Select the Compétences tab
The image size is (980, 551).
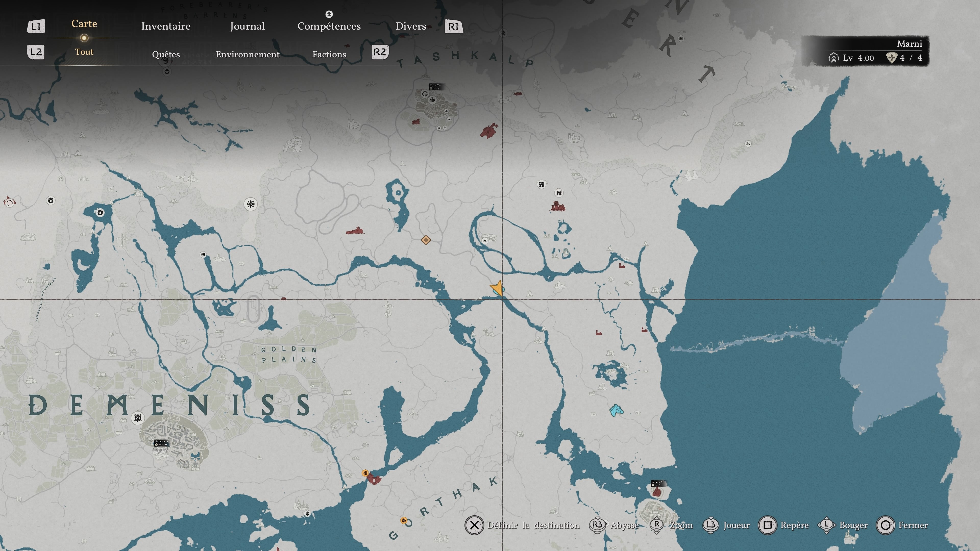tap(329, 26)
